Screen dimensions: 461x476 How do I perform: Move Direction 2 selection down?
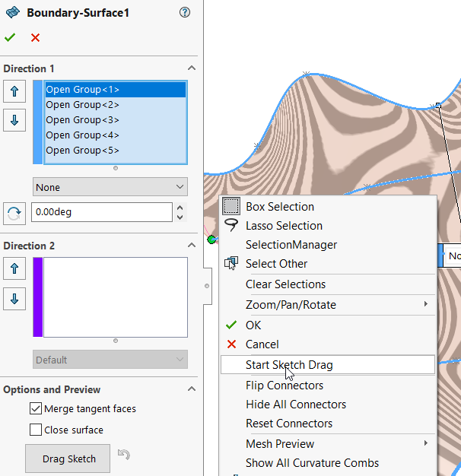pyautogui.click(x=14, y=299)
